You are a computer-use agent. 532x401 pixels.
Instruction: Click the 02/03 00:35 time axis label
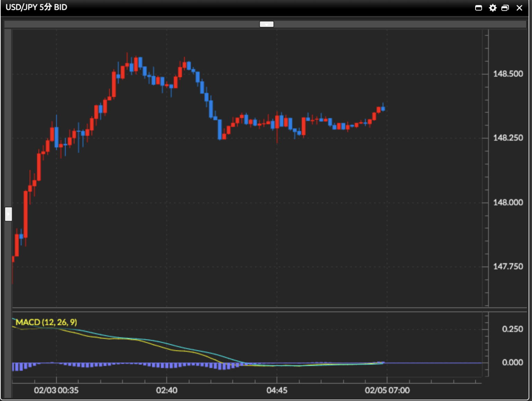[x=56, y=390]
